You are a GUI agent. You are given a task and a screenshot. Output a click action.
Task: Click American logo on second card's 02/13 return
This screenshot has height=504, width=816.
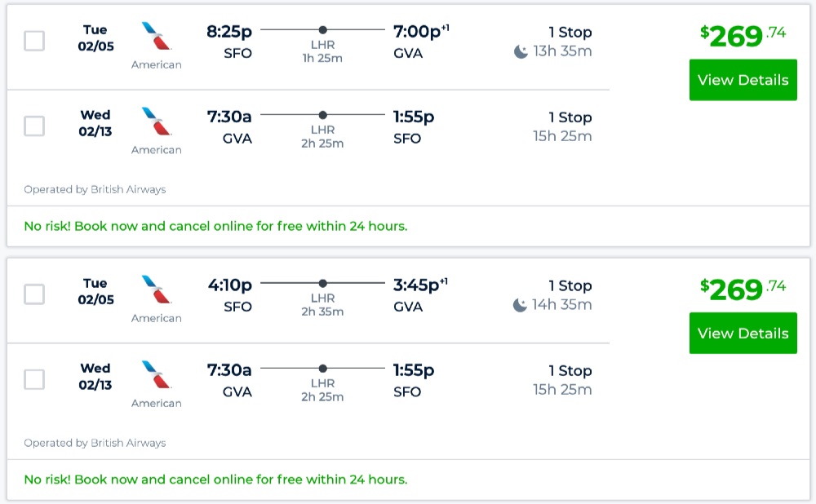(x=157, y=375)
